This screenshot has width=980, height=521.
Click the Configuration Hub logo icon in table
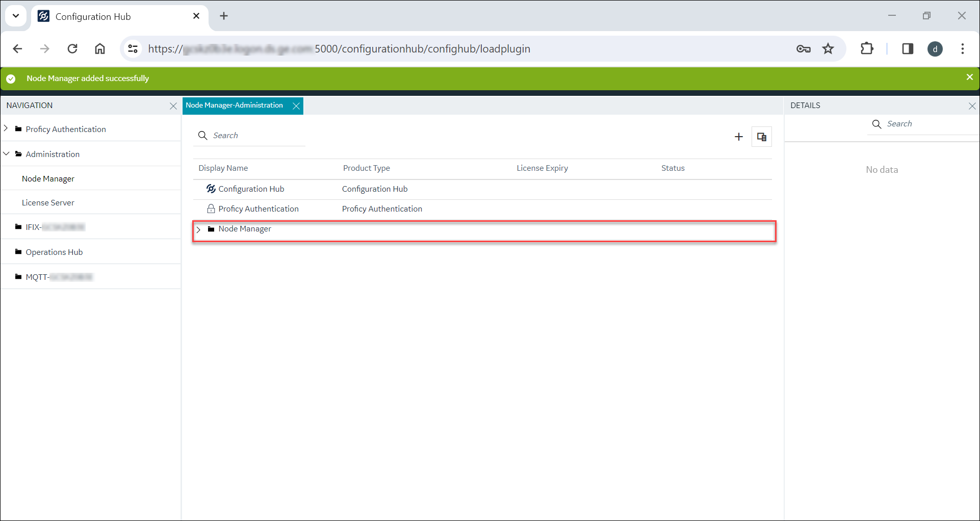pyautogui.click(x=211, y=189)
